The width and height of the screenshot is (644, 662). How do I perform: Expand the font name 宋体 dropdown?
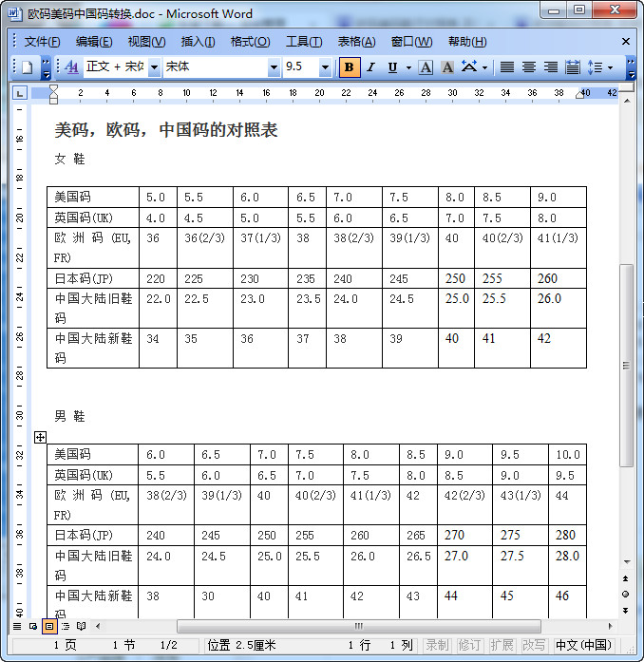click(x=274, y=67)
